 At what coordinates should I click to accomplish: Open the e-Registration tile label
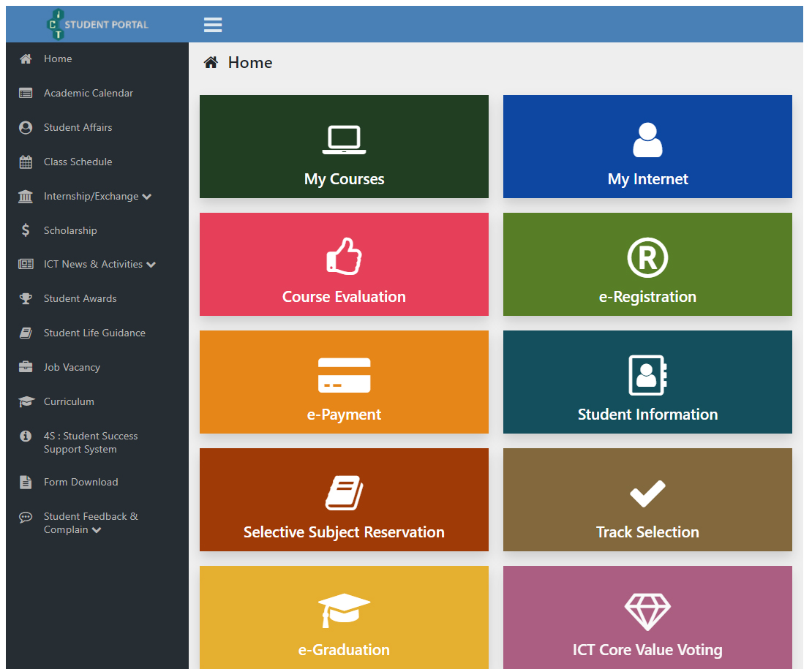click(647, 296)
